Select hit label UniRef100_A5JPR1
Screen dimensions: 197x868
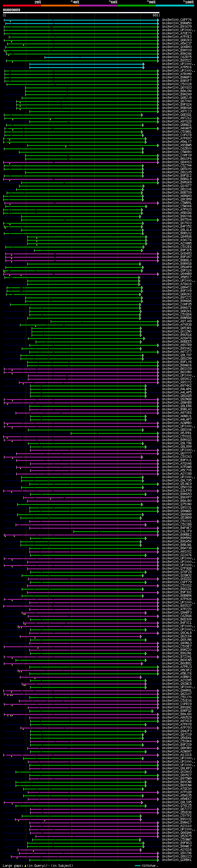click(x=177, y=433)
